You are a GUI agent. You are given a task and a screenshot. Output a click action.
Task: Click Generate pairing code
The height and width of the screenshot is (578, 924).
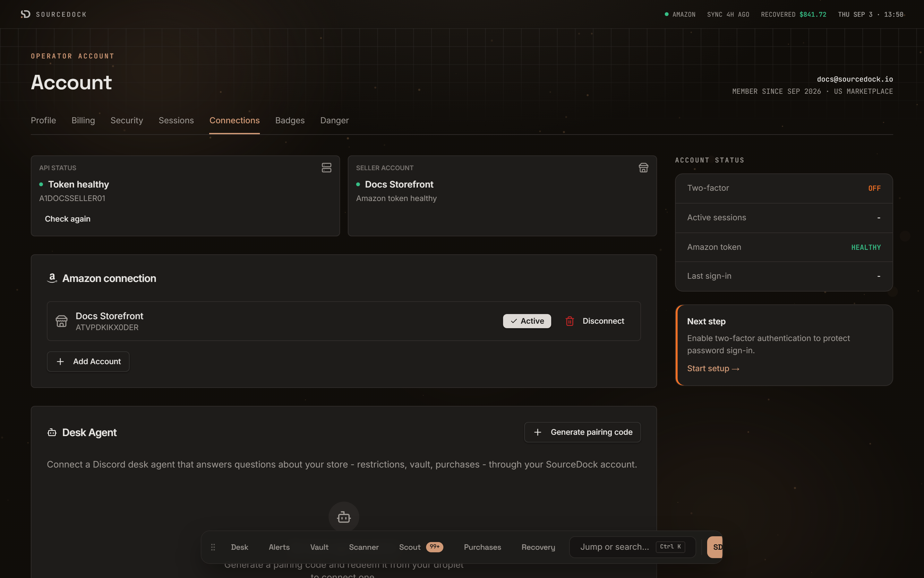582,432
